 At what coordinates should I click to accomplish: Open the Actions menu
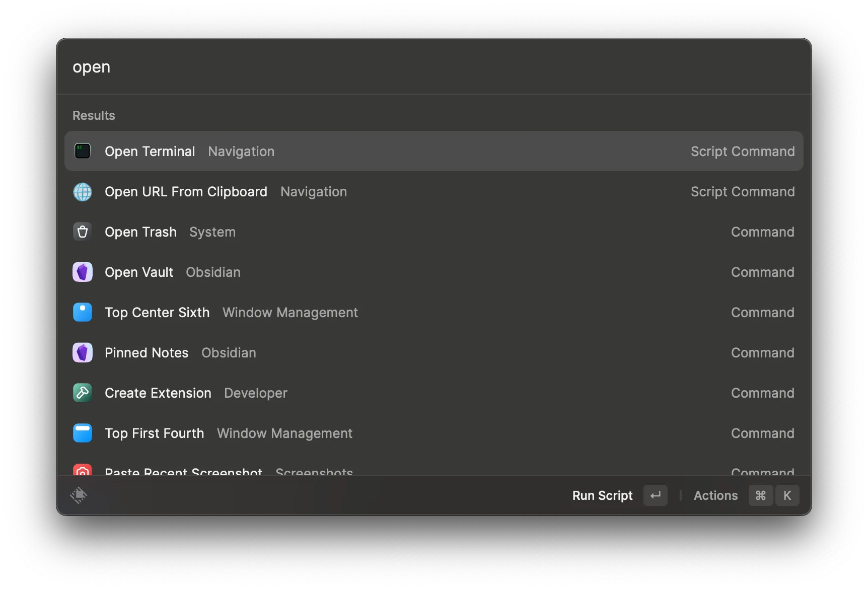click(715, 496)
